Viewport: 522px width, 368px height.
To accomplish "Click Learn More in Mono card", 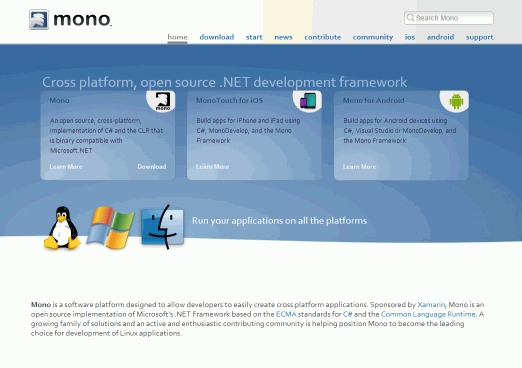I will 66,167.
